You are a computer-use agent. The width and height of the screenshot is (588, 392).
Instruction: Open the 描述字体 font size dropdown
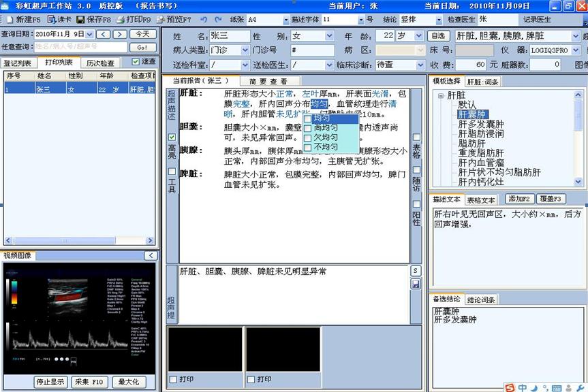coord(360,20)
